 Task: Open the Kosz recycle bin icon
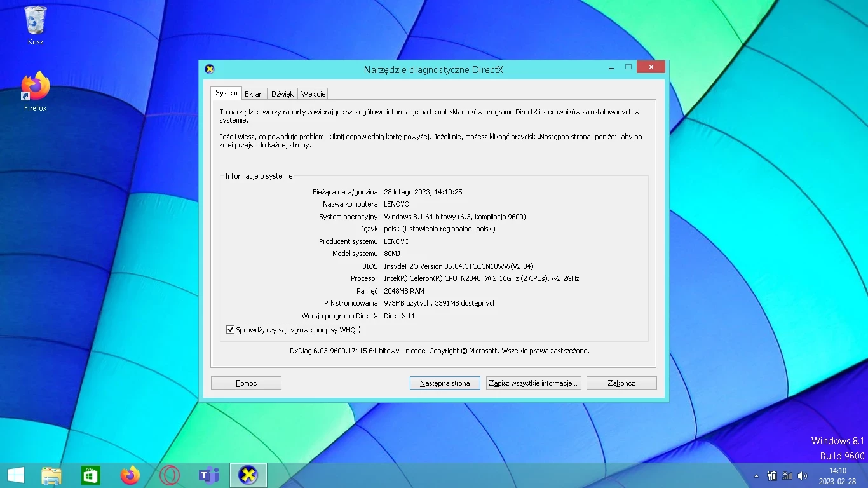pos(36,25)
